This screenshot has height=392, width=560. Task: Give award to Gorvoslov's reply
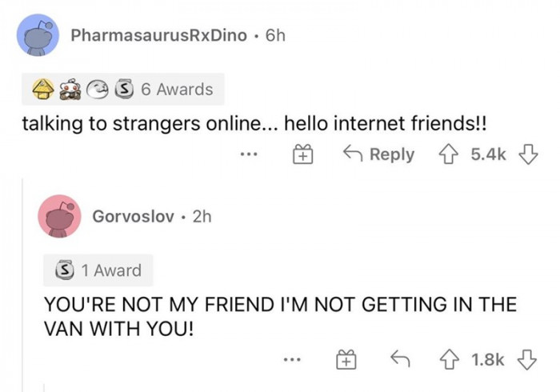346,360
